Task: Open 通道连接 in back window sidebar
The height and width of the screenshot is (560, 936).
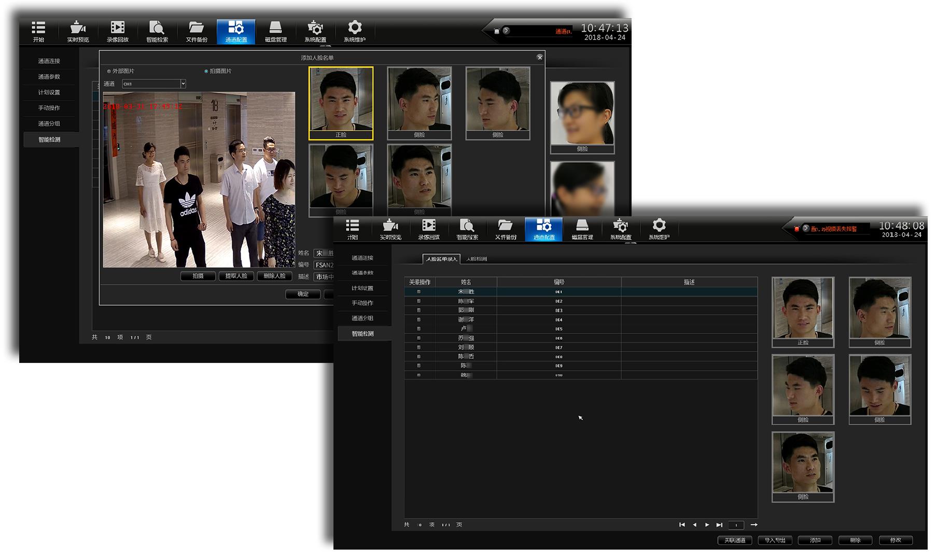Action: point(49,61)
